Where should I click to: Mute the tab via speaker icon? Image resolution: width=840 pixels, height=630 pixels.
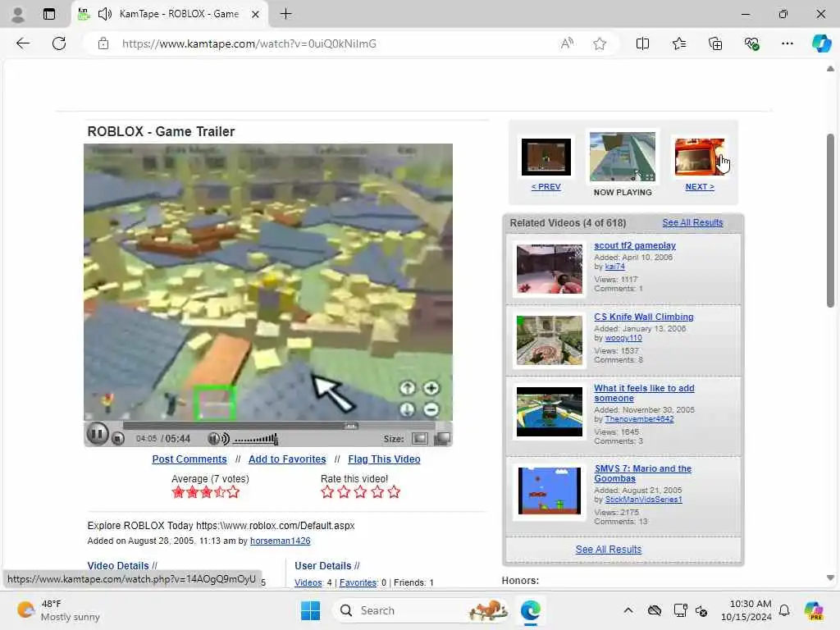pyautogui.click(x=105, y=14)
